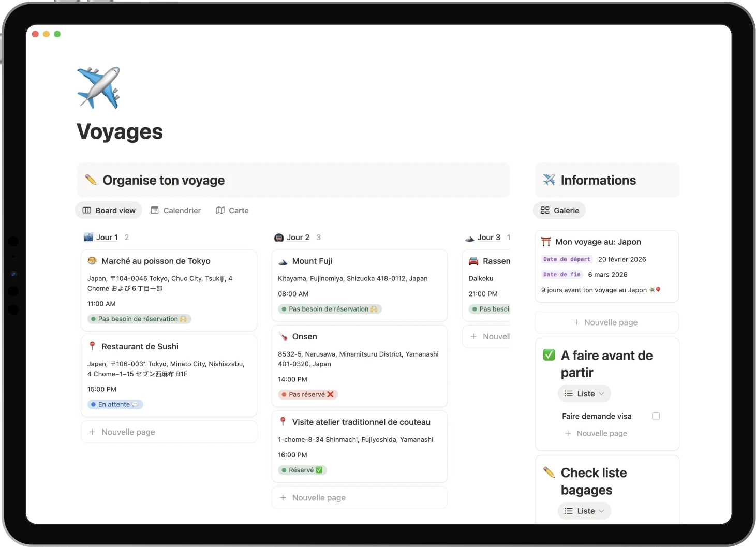Viewport: 756px width, 547px height.
Task: Check the Faire demande visa checkbox
Action: tap(656, 416)
